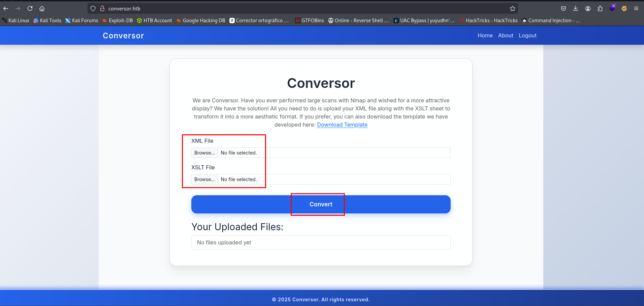Open the Firefox account icon
The image size is (644, 306).
[x=588, y=8]
